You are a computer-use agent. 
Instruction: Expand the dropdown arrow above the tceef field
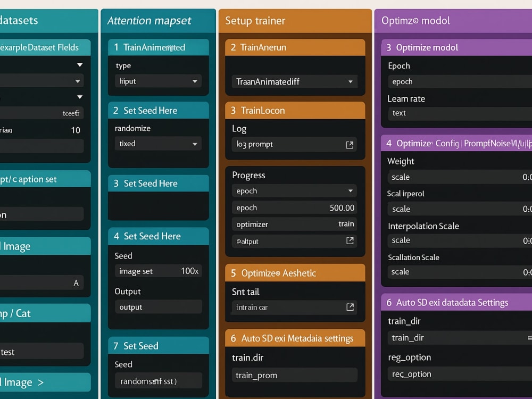click(80, 97)
